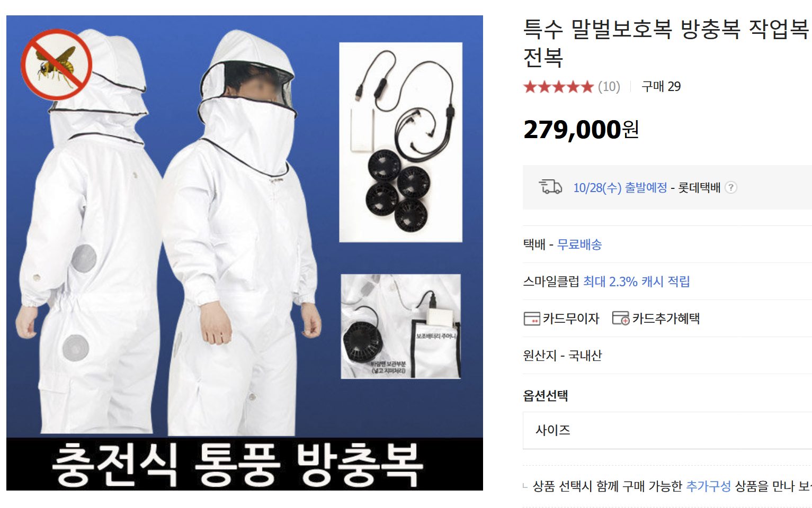812x508 pixels.
Task: Open the 카드무이자 benefit text
Action: click(571, 319)
